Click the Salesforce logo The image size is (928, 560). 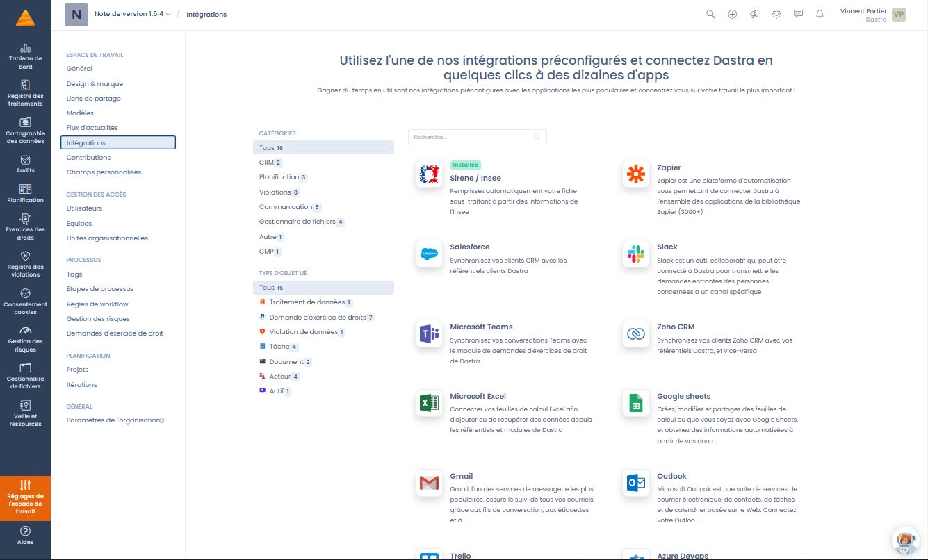click(429, 254)
